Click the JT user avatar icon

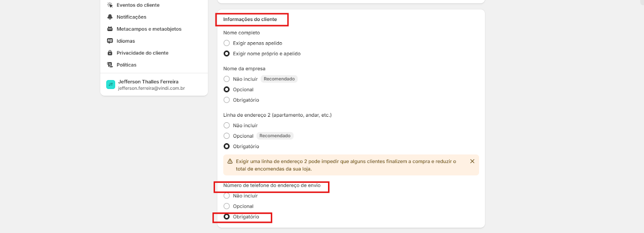111,85
